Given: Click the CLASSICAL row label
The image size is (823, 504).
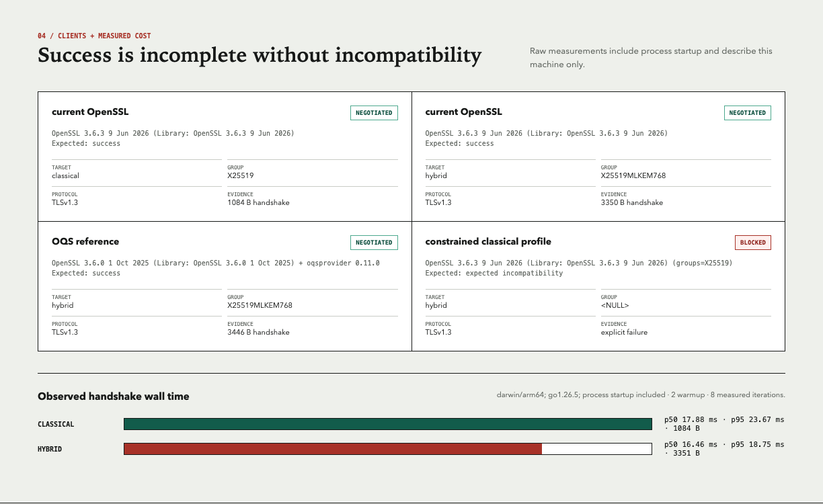Looking at the screenshot, I should 56,424.
